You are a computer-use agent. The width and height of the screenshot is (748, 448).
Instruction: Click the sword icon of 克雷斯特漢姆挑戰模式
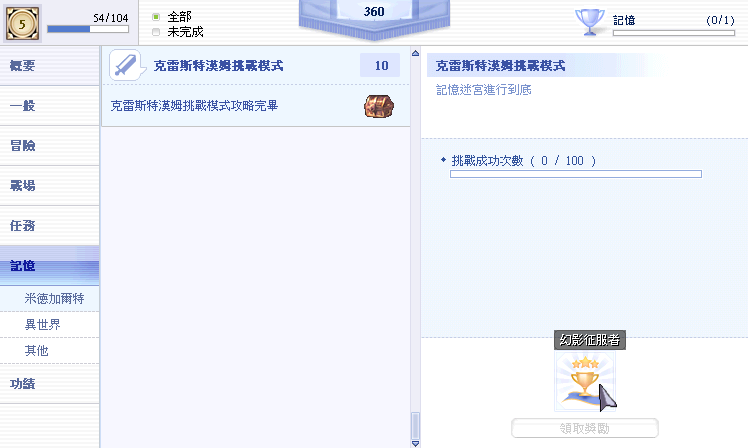[x=125, y=65]
